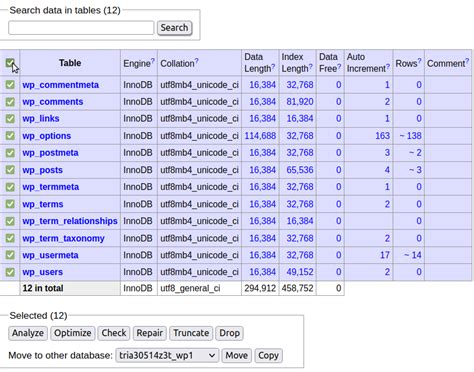Open the wp_term_relationships table link
This screenshot has width=474, height=372.
[70, 221]
